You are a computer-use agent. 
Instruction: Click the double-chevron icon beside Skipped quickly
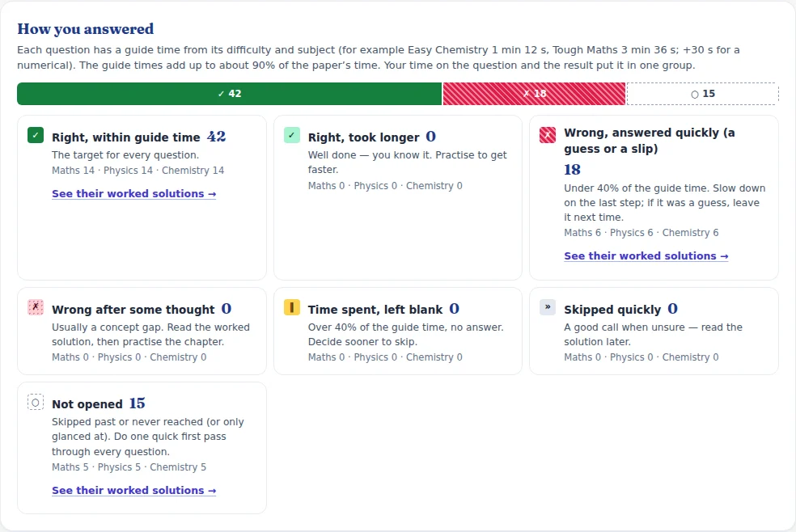tap(547, 306)
